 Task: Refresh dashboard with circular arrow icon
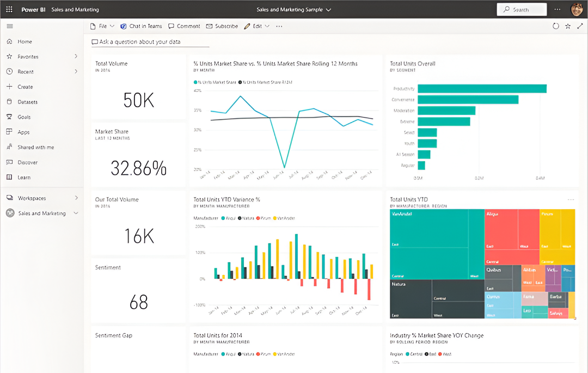tap(556, 26)
